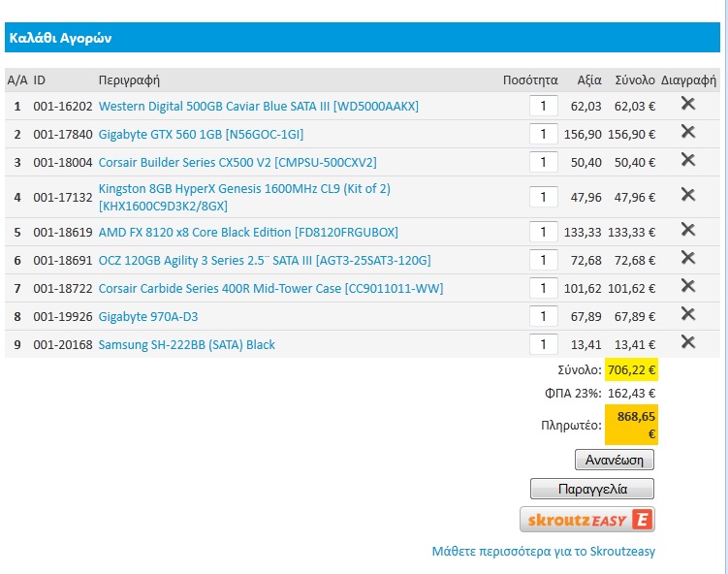Click the product ID 001-18619

63,232
